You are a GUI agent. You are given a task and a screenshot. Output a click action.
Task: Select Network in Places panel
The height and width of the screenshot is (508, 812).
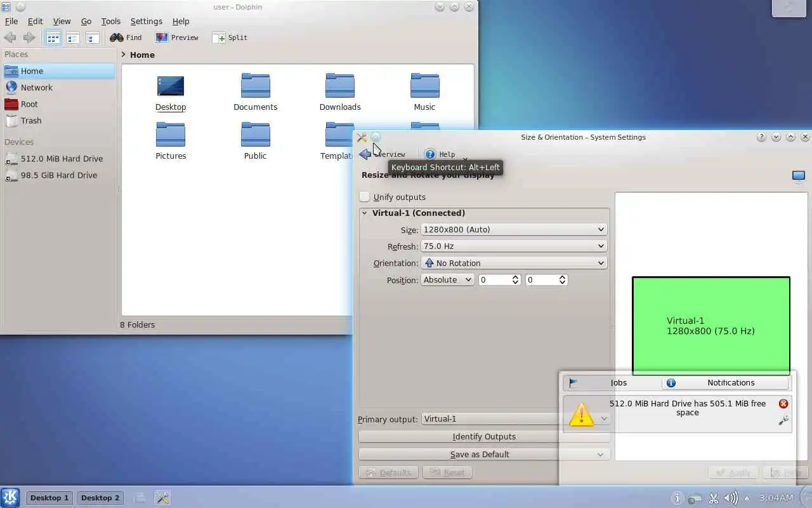[59, 88]
